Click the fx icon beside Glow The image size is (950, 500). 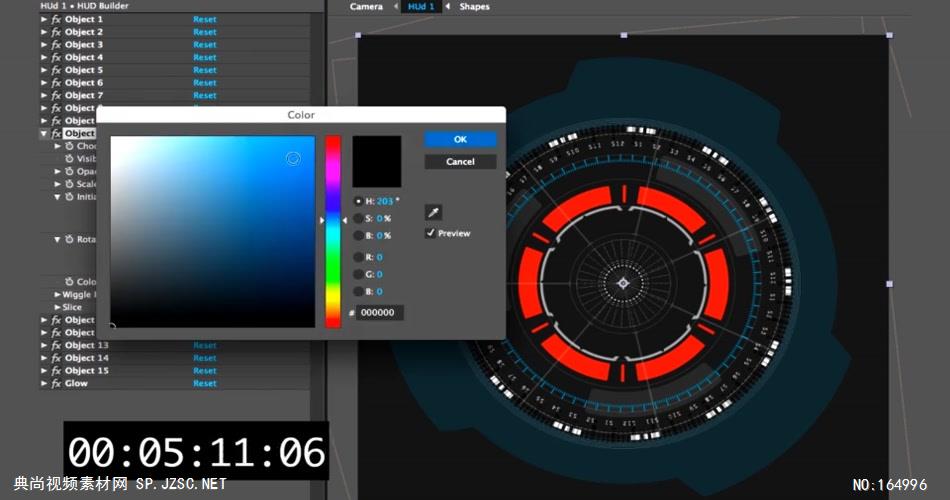click(56, 383)
